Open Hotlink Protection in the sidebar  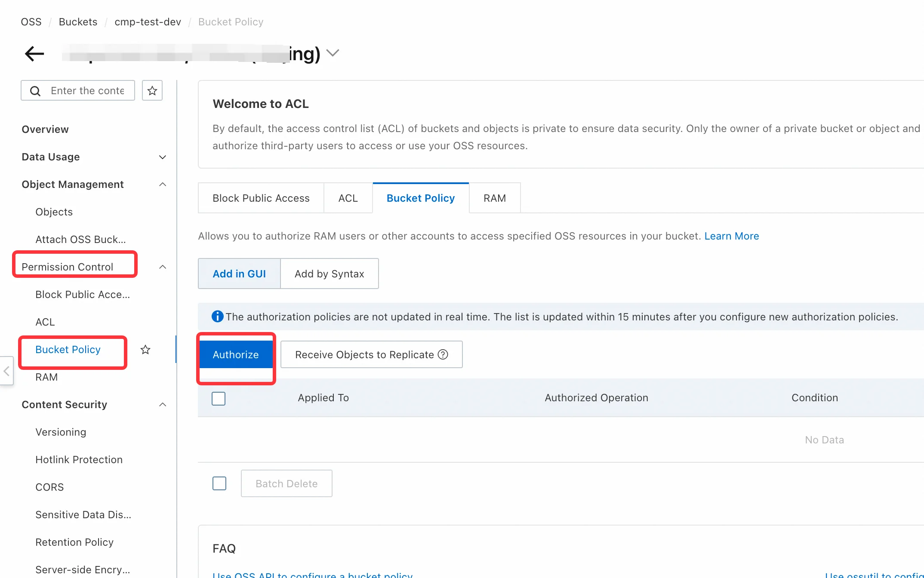pyautogui.click(x=79, y=460)
